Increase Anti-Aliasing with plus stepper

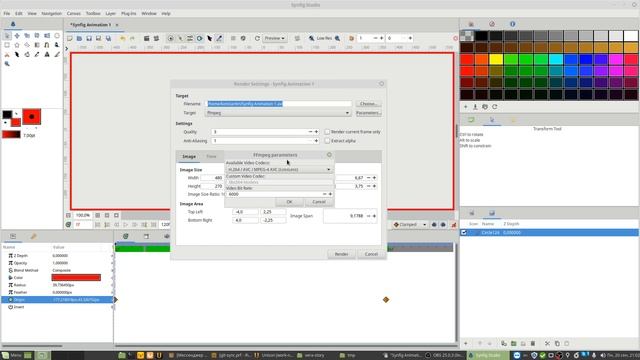[x=316, y=141]
